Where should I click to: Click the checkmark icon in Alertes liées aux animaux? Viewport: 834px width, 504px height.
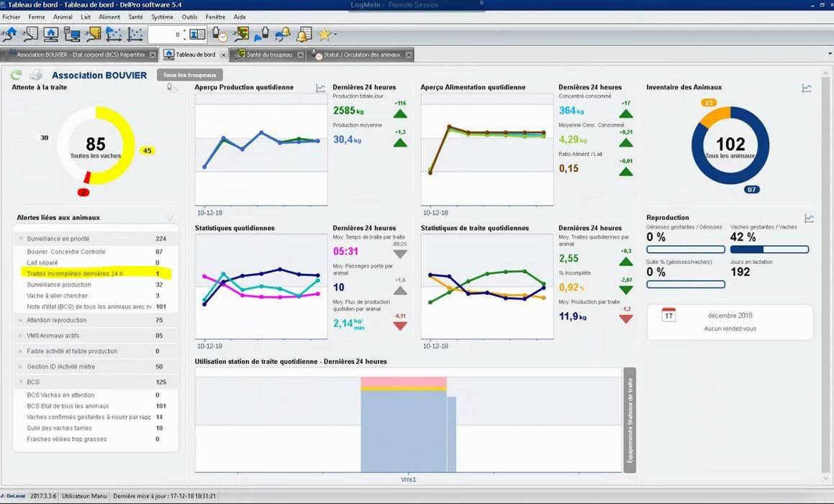tap(171, 217)
